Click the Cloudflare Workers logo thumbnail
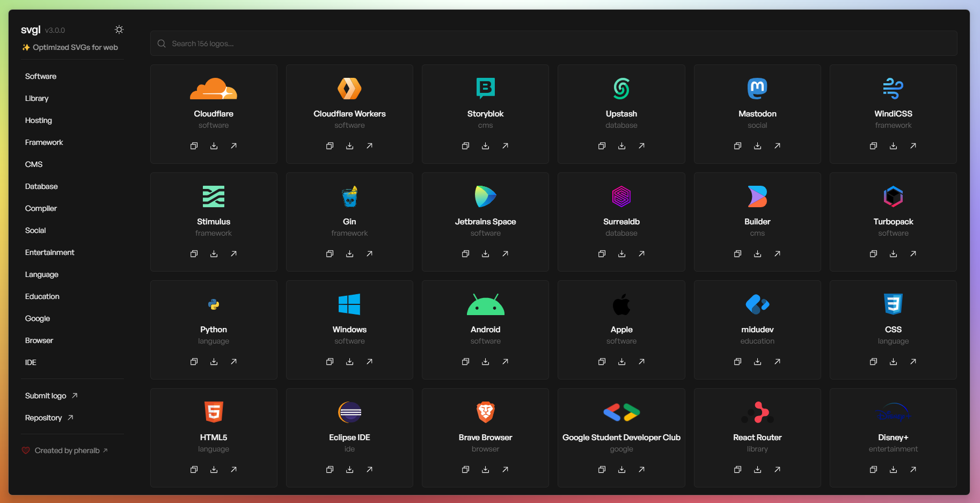The image size is (980, 503). (349, 89)
